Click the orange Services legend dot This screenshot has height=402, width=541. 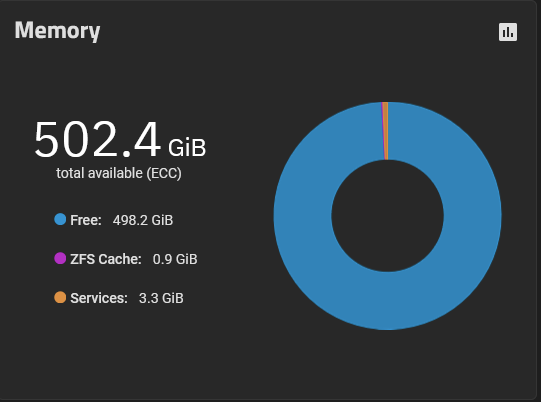pos(60,297)
